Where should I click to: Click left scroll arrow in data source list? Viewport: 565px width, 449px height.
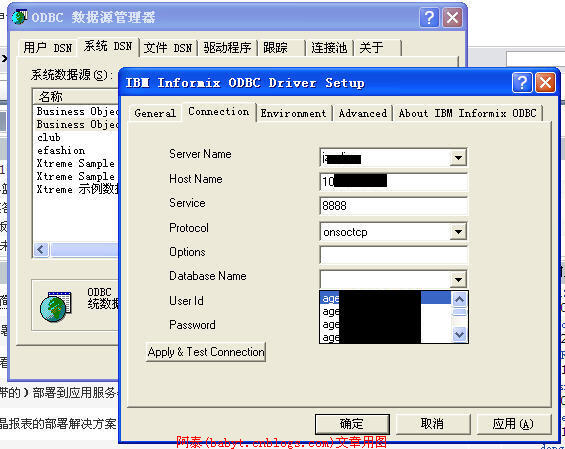41,250
